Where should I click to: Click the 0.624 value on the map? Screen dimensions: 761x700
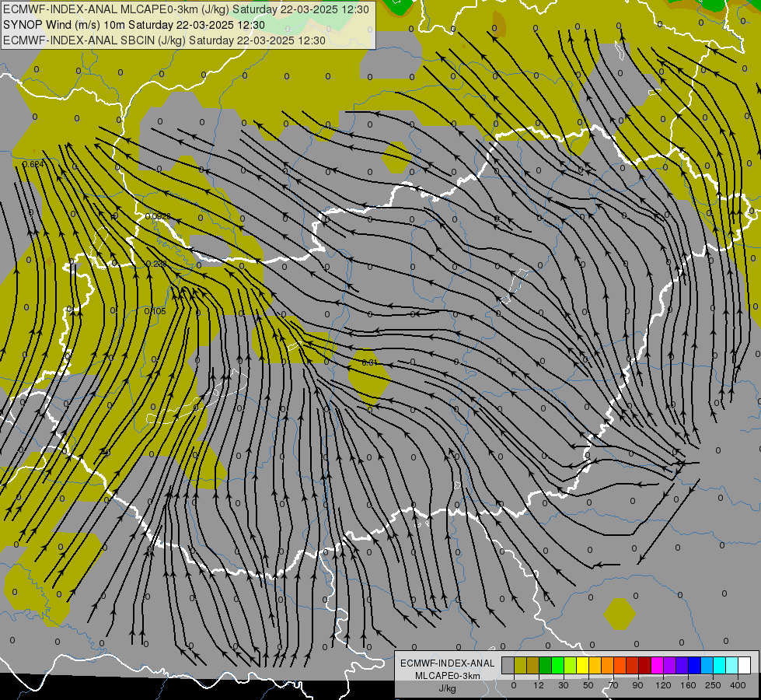pyautogui.click(x=33, y=164)
